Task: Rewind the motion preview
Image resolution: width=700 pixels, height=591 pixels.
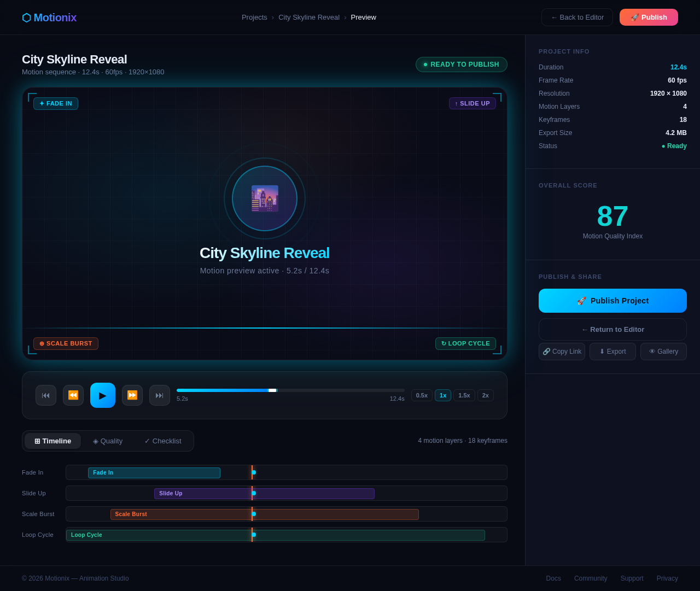Action: tap(73, 395)
